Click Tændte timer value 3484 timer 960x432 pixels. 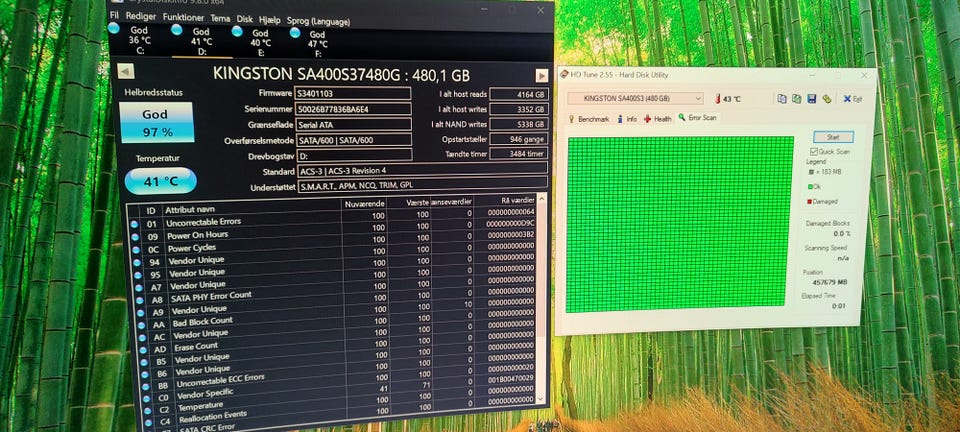(x=519, y=154)
